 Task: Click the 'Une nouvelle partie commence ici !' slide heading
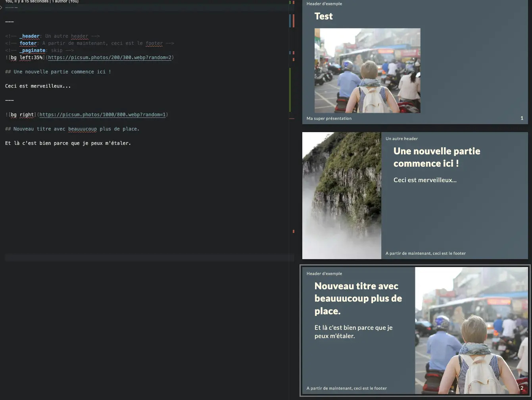436,157
